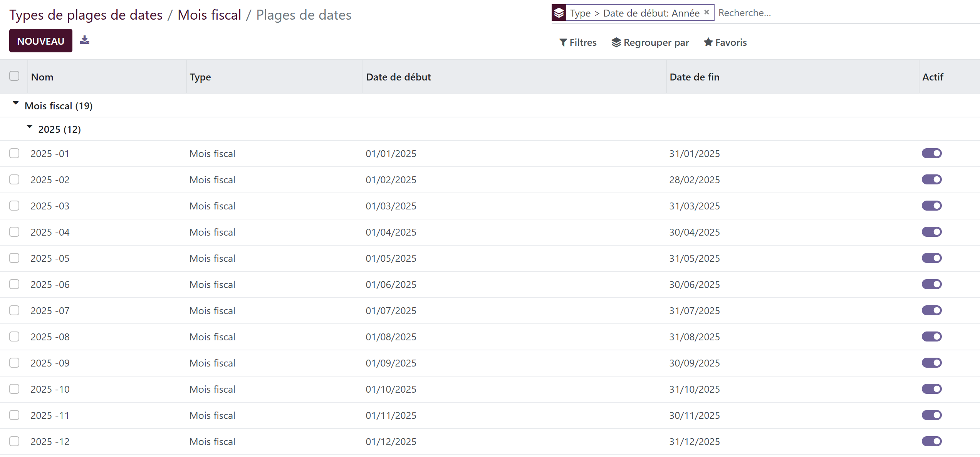This screenshot has width=980, height=457.
Task: Turn off Actif switch for 2025 -12
Action: (931, 441)
